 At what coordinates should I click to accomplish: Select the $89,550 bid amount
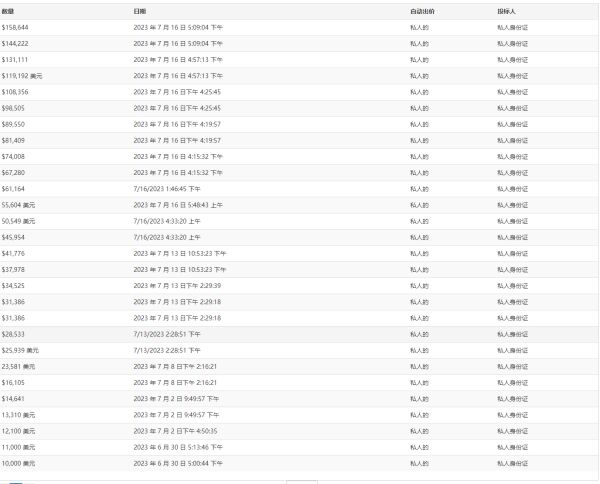point(15,124)
